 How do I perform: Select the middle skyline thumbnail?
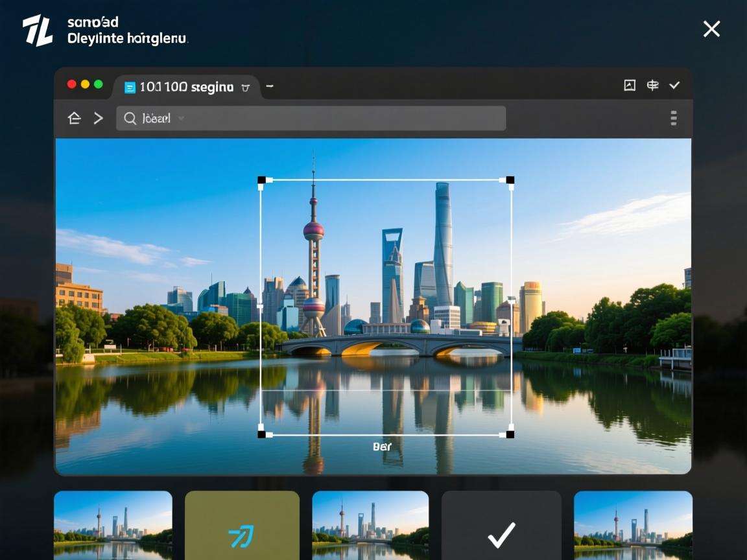point(370,525)
